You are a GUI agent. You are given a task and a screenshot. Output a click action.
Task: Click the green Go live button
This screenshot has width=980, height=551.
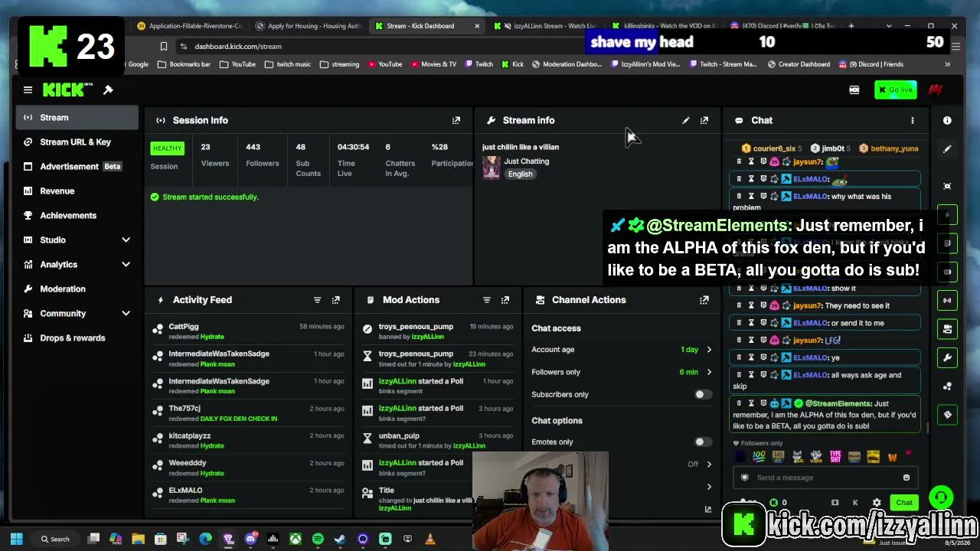tap(895, 90)
